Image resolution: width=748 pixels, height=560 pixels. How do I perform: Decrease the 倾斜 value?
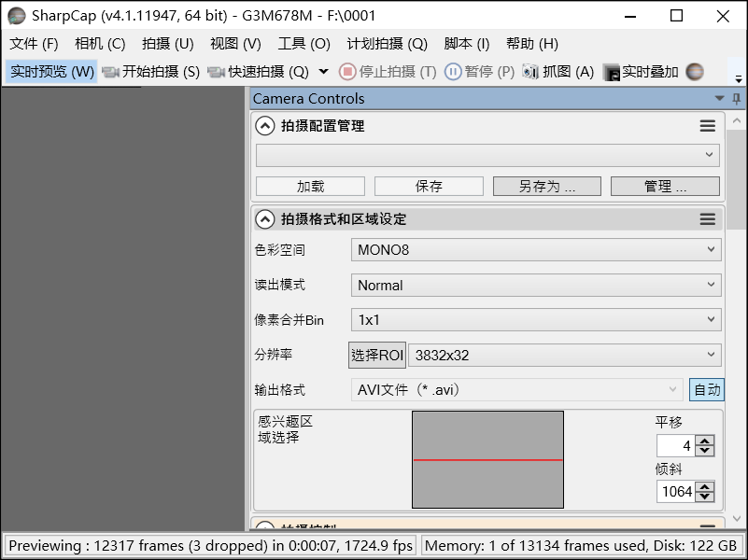pyautogui.click(x=705, y=497)
